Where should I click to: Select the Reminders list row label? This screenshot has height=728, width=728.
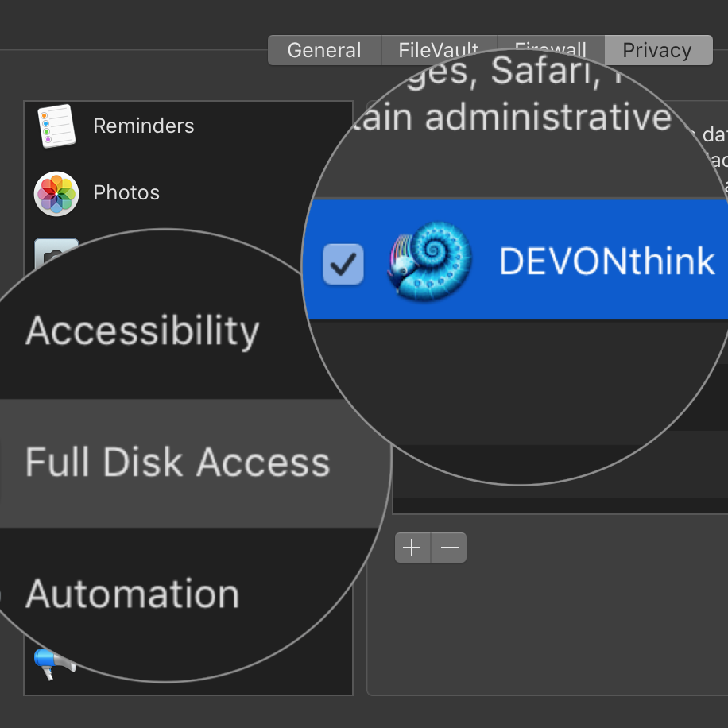(144, 126)
